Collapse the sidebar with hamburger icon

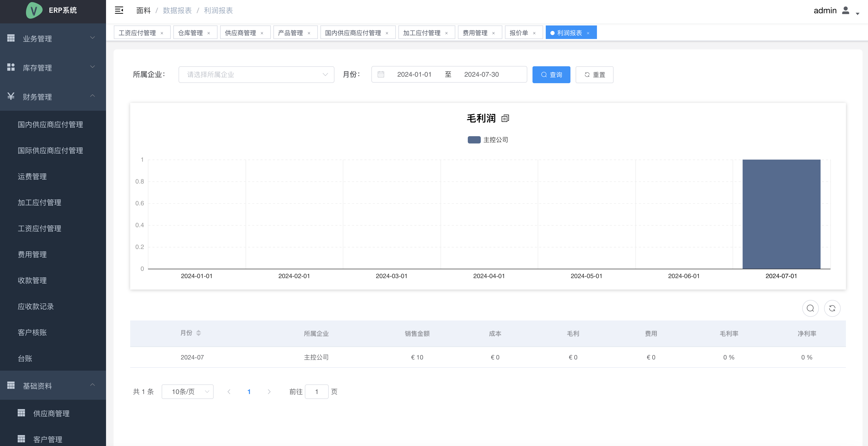tap(119, 10)
